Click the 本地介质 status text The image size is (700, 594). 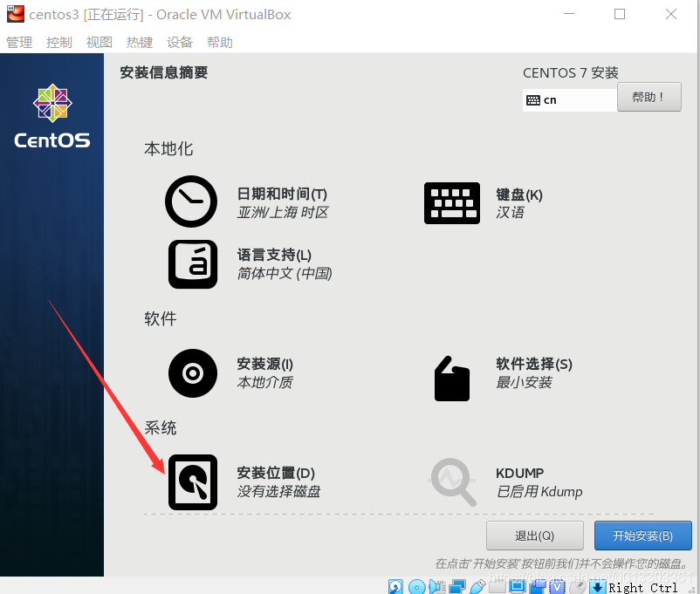(264, 382)
